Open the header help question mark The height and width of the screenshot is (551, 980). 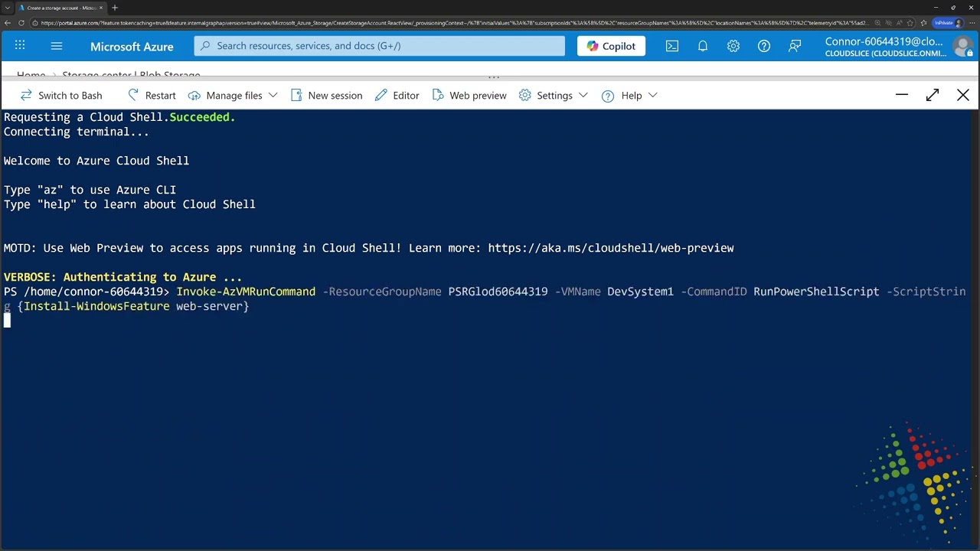tap(764, 46)
